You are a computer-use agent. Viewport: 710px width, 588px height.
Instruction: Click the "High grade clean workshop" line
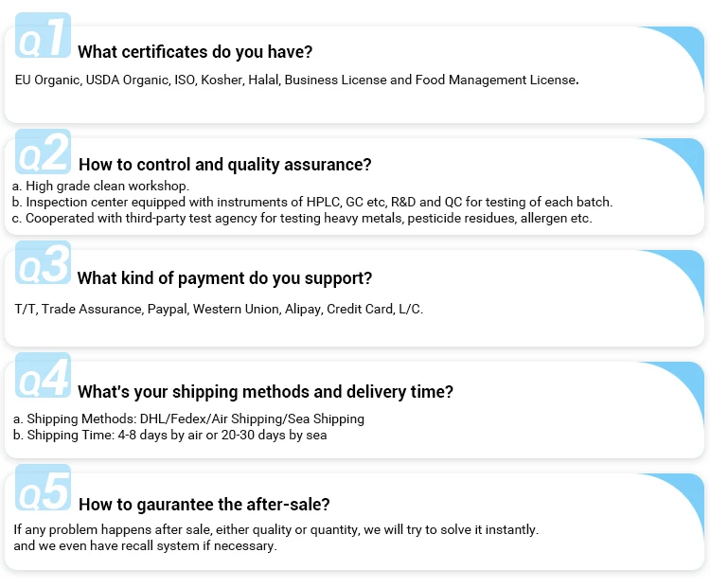click(x=100, y=186)
